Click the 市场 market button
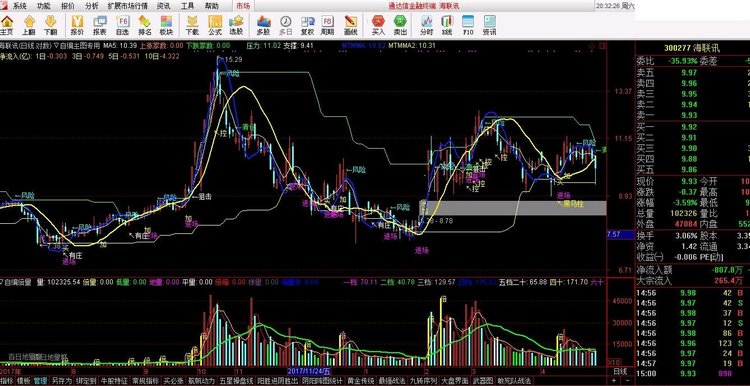The width and height of the screenshot is (750, 386). point(243,6)
